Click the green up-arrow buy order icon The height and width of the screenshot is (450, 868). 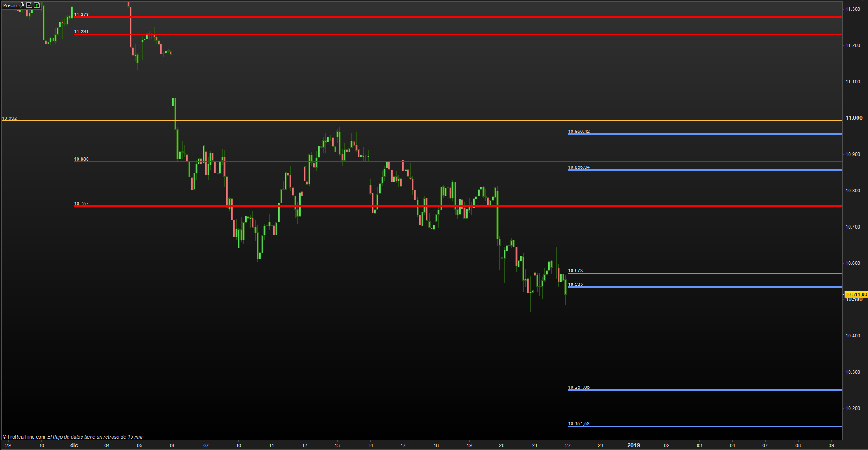(37, 5)
